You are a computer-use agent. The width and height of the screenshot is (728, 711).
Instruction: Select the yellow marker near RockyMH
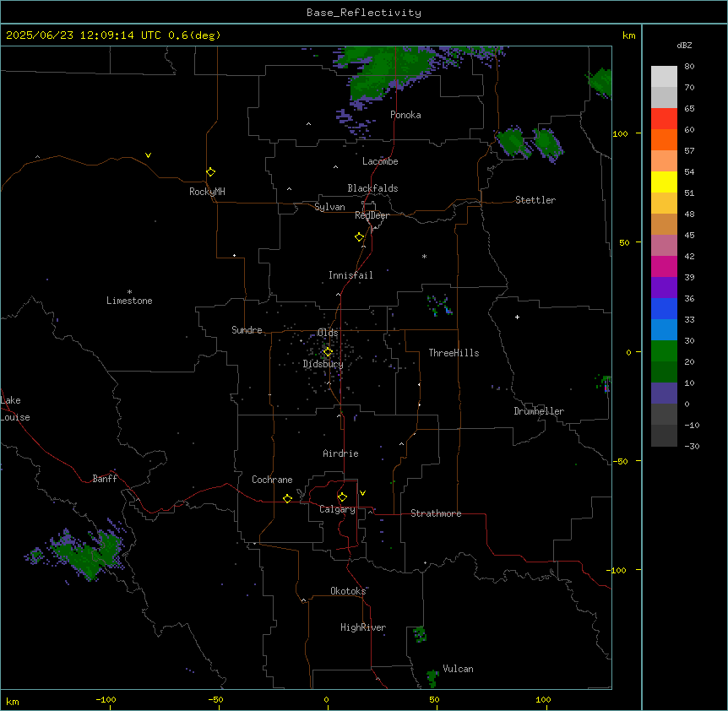click(x=211, y=172)
